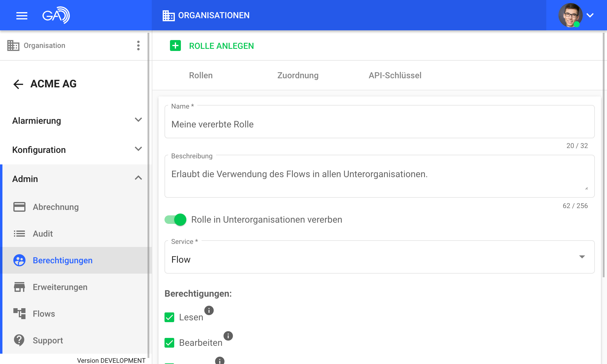Open the Service dropdown showing Flow
The height and width of the screenshot is (364, 607).
pos(379,259)
